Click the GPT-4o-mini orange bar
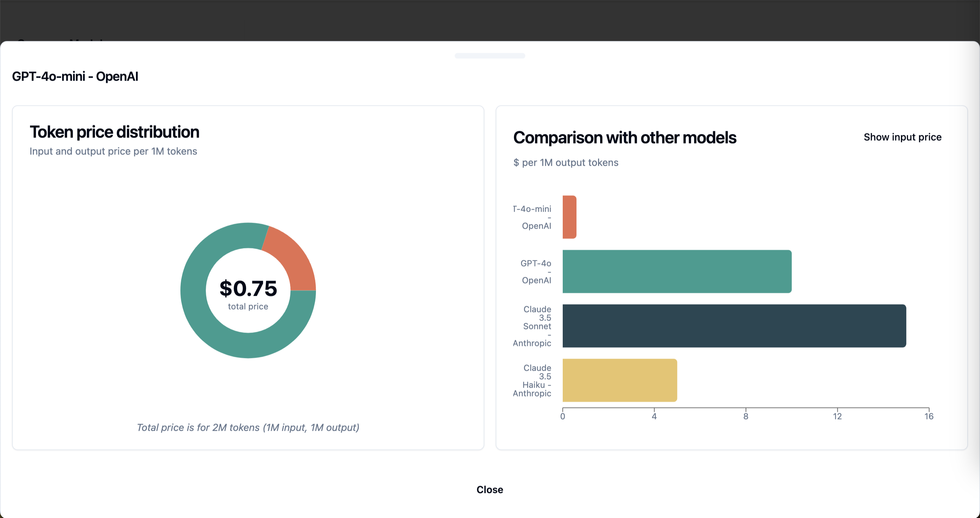Viewport: 980px width, 518px height. coord(569,217)
